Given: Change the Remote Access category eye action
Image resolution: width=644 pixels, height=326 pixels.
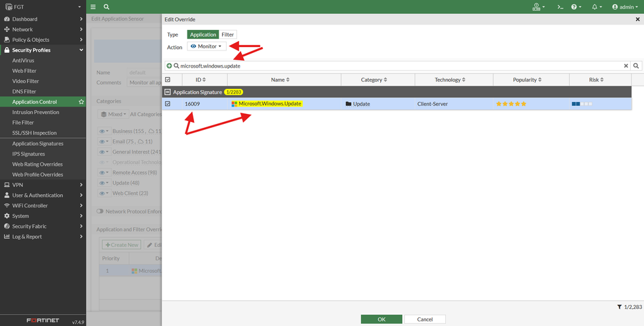Looking at the screenshot, I should click(x=104, y=172).
